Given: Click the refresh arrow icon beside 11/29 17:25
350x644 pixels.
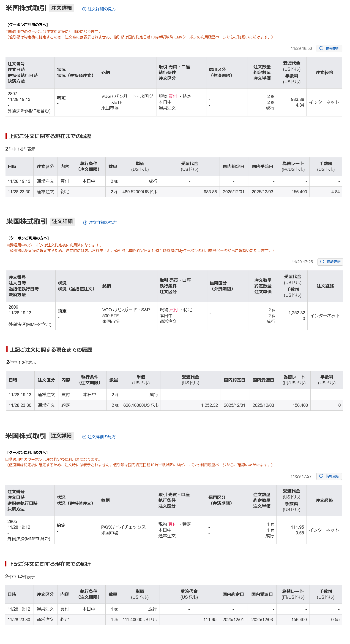Looking at the screenshot, I should [x=322, y=262].
